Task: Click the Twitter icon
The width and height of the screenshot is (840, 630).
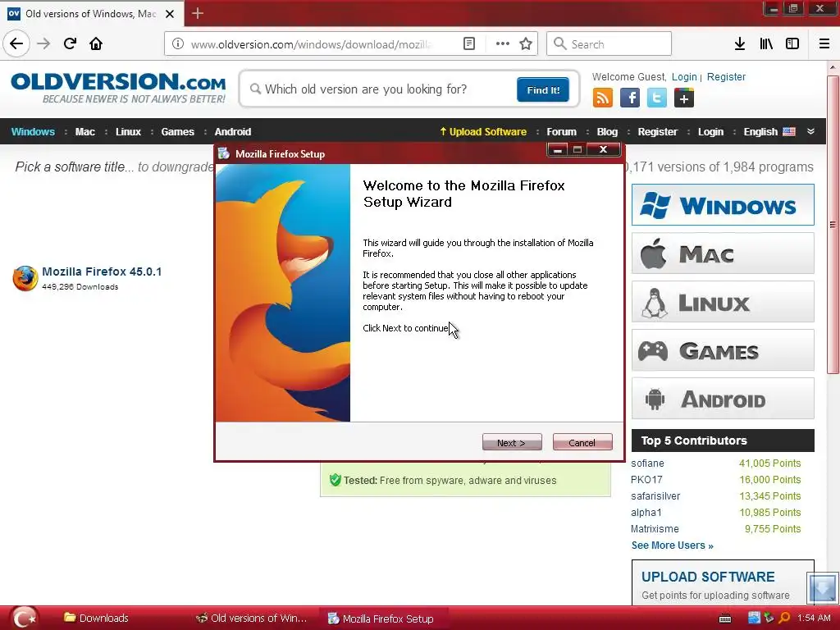Action: [x=657, y=98]
